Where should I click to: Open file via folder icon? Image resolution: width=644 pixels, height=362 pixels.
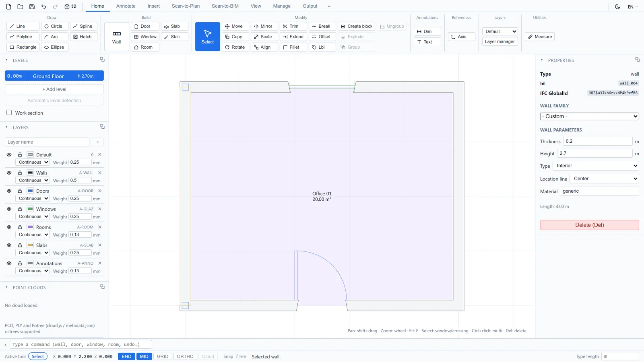click(20, 6)
